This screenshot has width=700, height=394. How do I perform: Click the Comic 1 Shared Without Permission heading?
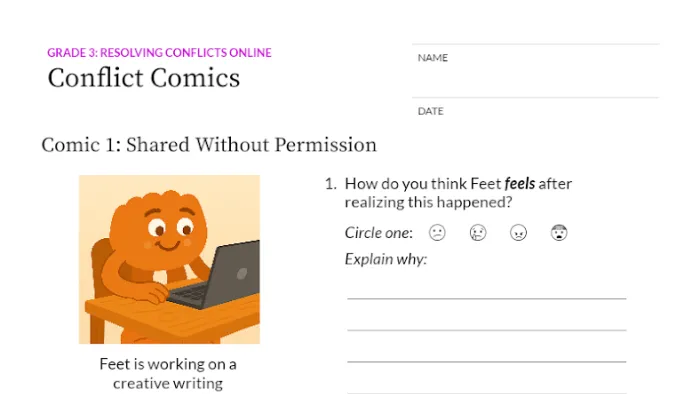pyautogui.click(x=209, y=145)
